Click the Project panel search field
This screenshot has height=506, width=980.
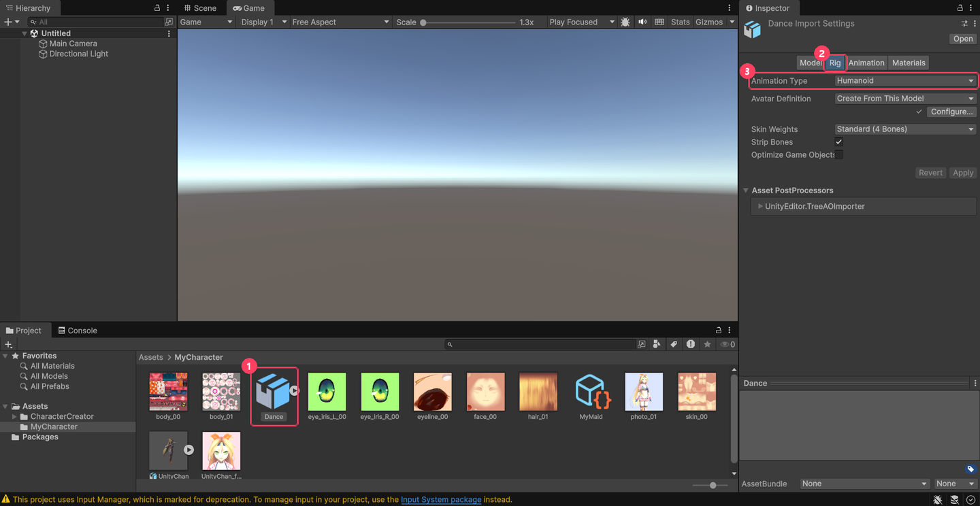[x=541, y=344]
